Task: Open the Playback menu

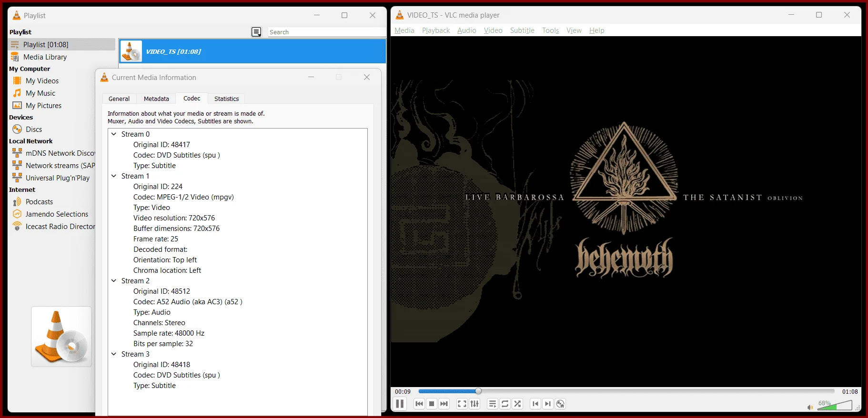Action: point(436,30)
